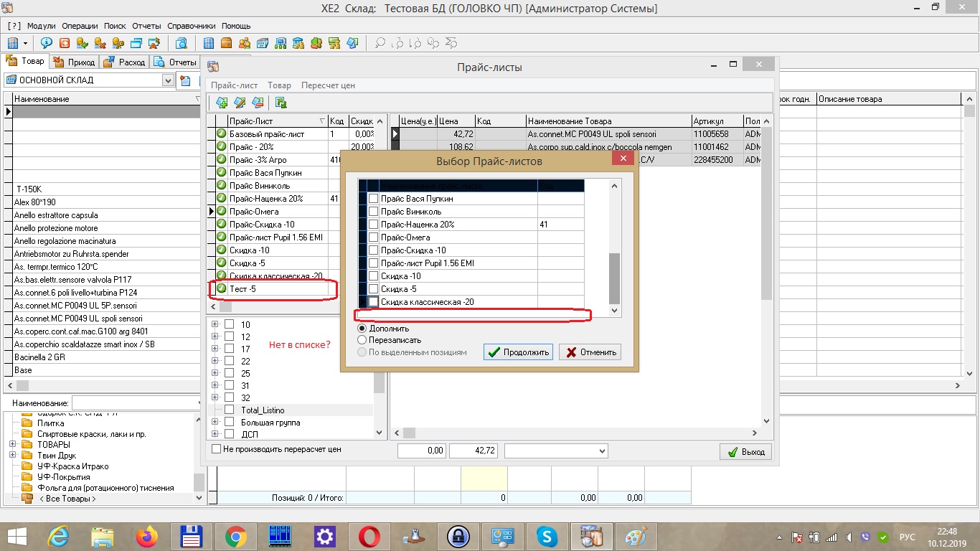Check the Прайс-Омега checkbox in dialog
Screen dimensions: 980x551
(x=373, y=237)
